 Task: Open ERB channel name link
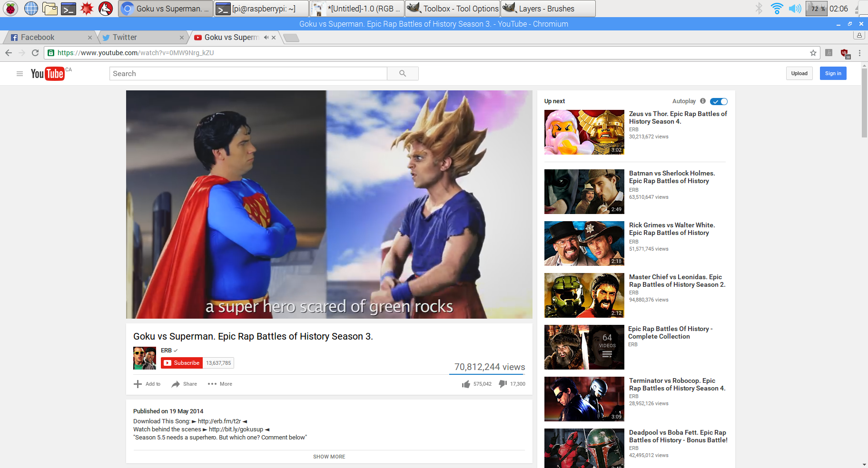click(166, 351)
